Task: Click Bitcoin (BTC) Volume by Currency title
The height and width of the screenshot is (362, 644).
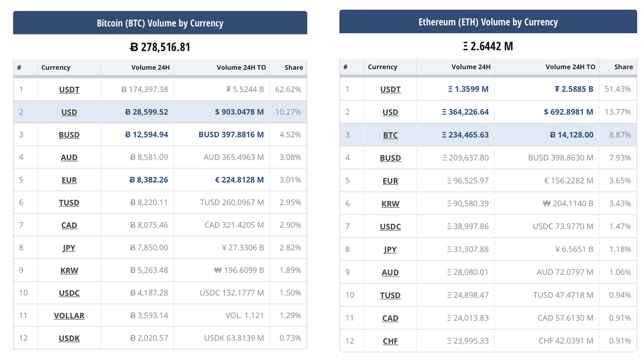Action: pos(160,23)
